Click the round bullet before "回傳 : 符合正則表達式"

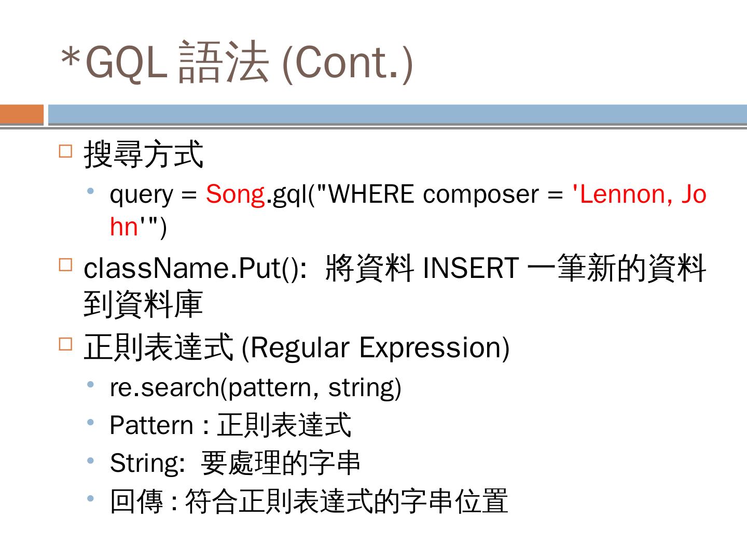point(91,498)
